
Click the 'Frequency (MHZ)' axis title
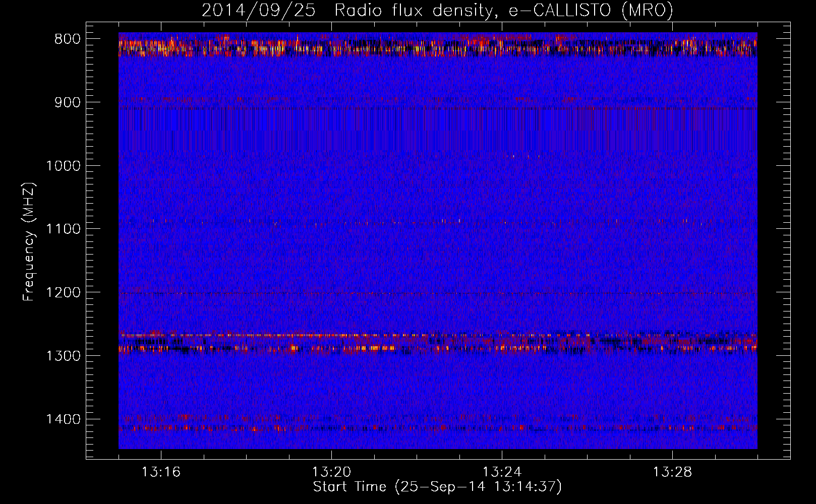[x=29, y=242]
